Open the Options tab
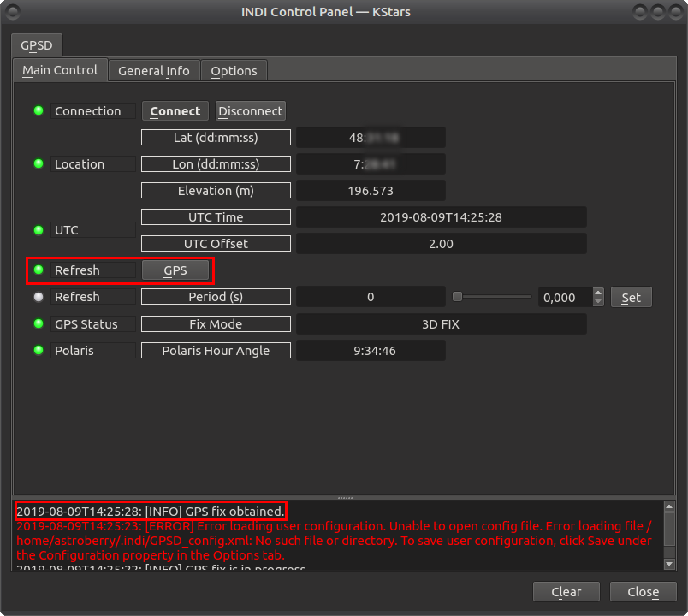This screenshot has height=616, width=688. (x=234, y=70)
